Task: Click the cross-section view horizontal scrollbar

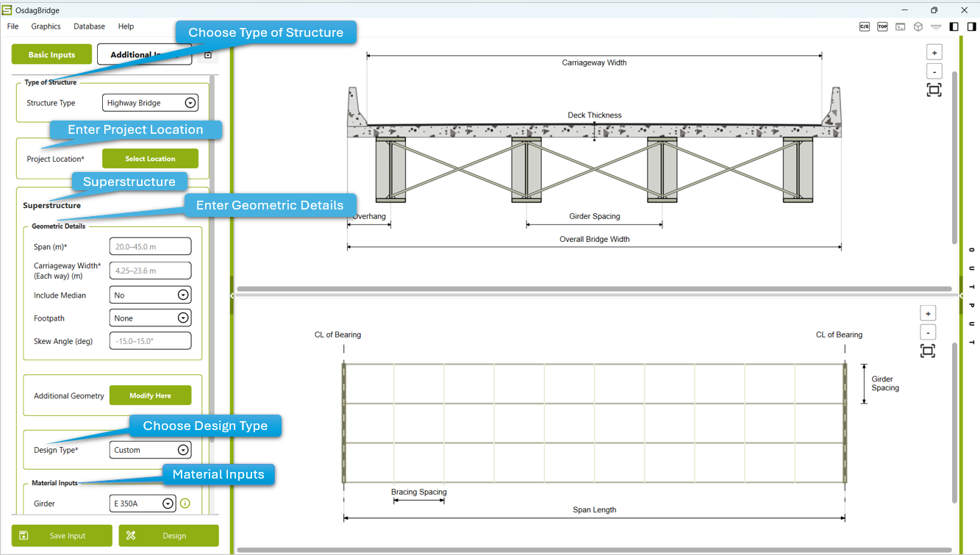Action: [594, 289]
